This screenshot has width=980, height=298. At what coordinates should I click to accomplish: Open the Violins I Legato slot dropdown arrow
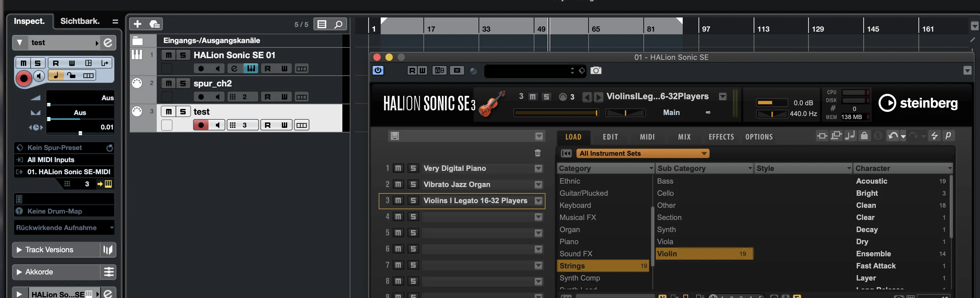pyautogui.click(x=538, y=201)
